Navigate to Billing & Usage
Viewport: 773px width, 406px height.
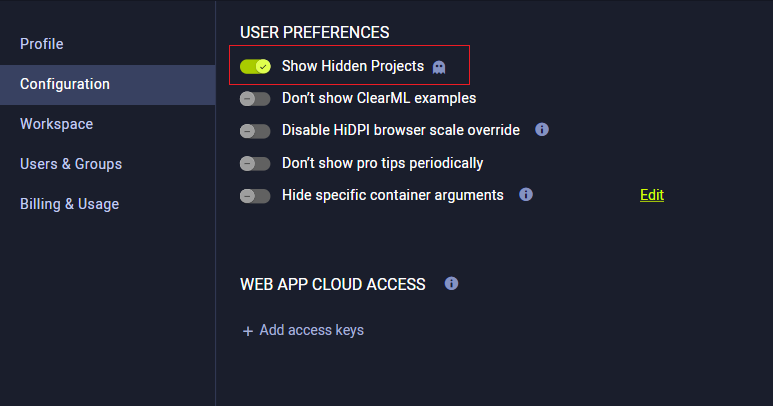70,204
